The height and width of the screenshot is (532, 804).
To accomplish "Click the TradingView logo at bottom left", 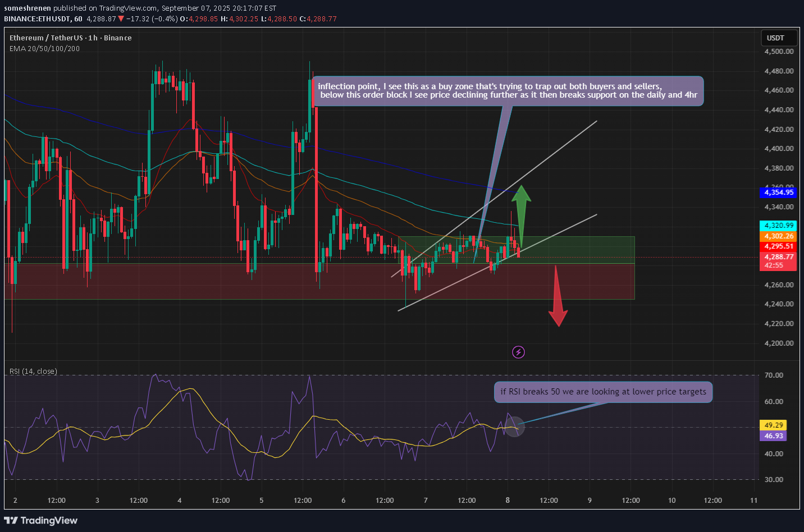I will (41, 520).
